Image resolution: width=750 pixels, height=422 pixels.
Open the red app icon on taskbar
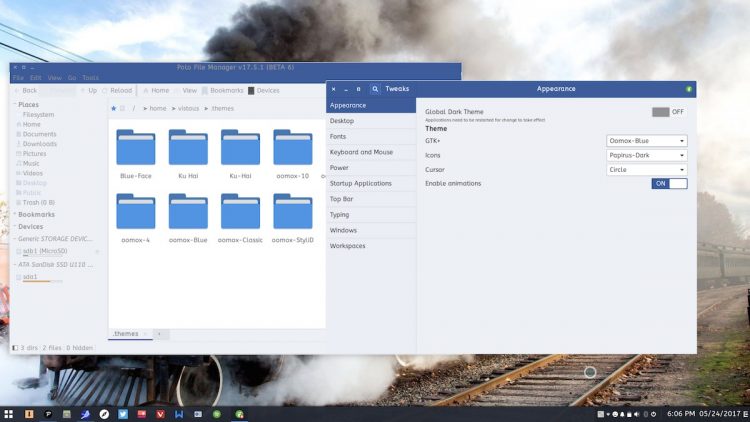click(x=142, y=414)
